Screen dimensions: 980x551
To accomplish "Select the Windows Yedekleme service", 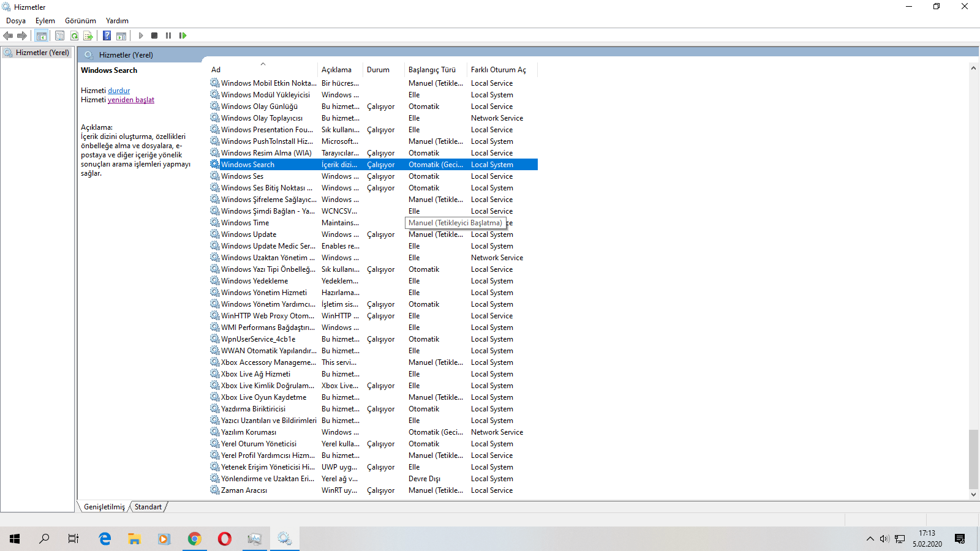I will pyautogui.click(x=374, y=281).
